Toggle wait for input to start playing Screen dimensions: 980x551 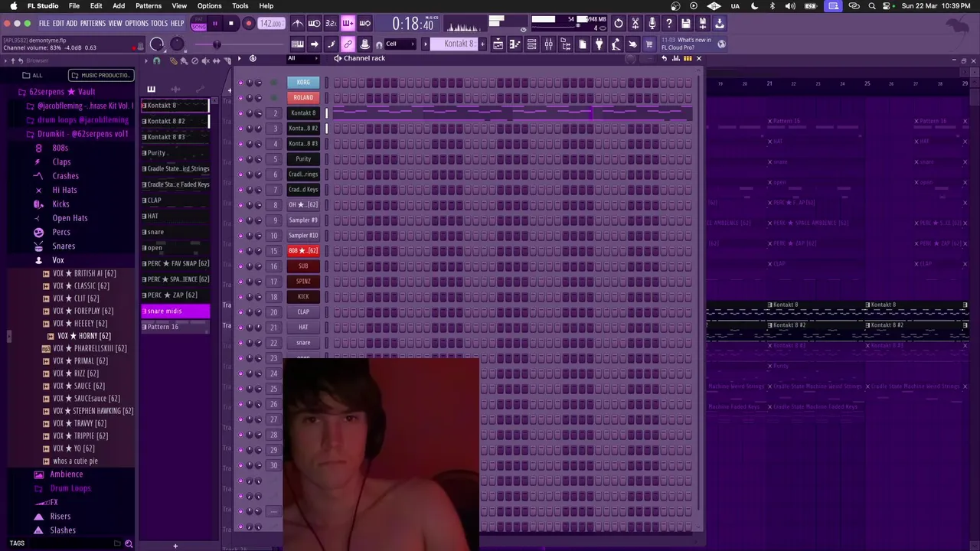coord(314,23)
